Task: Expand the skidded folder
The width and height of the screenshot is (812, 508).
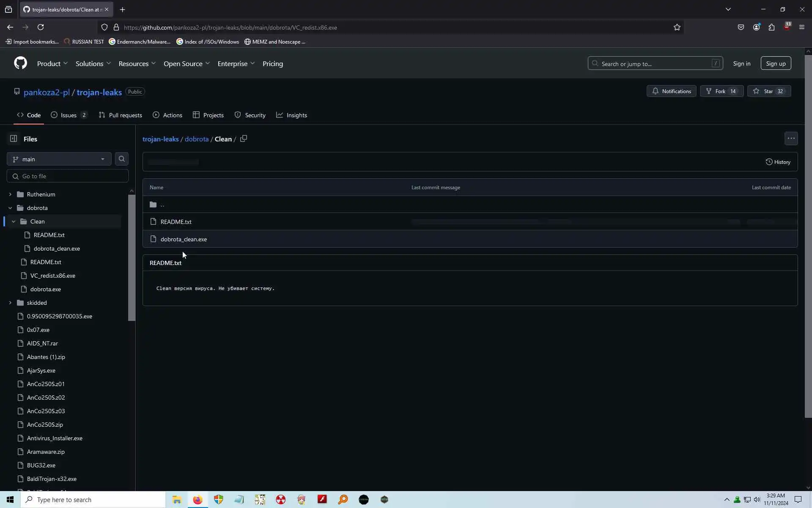Action: [x=10, y=303]
